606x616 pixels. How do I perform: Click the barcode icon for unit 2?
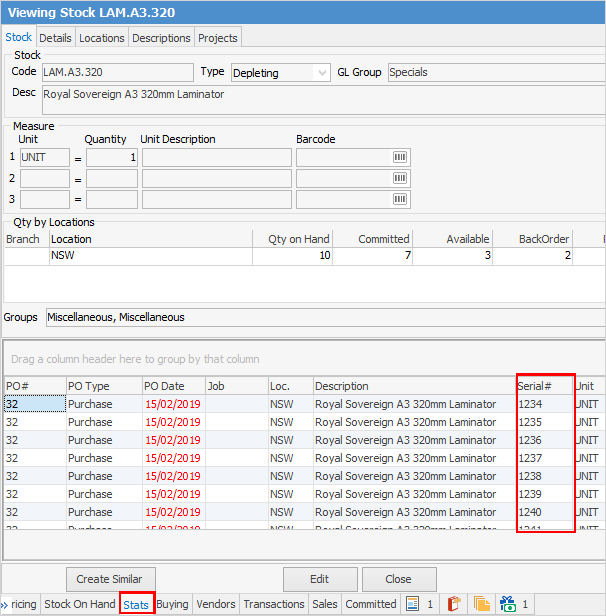click(x=400, y=179)
